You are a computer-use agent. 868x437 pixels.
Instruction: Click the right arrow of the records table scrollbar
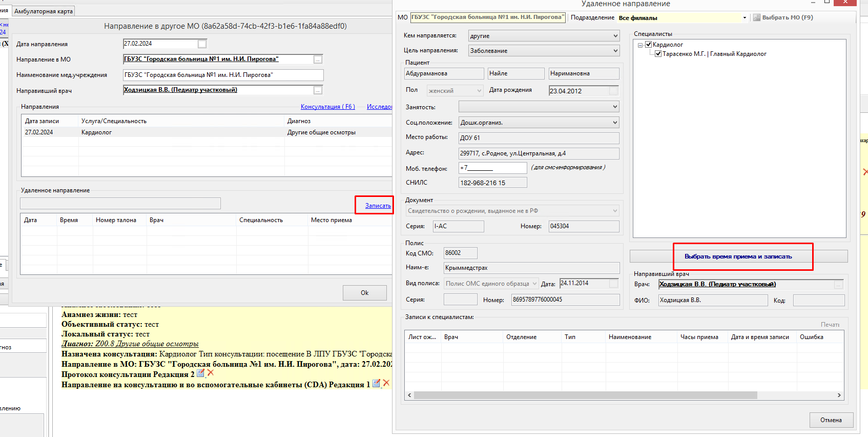(x=839, y=395)
